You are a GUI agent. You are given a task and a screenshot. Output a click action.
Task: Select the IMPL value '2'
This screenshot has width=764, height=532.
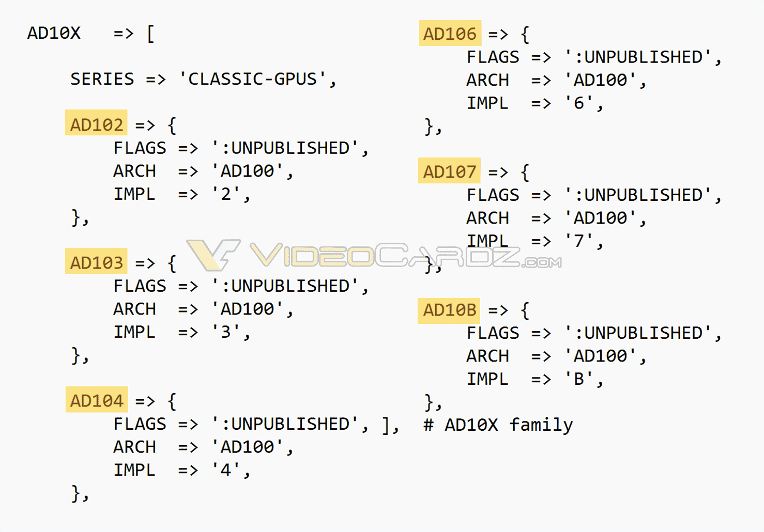(226, 194)
